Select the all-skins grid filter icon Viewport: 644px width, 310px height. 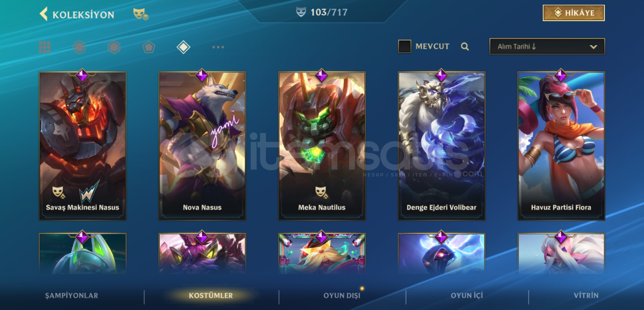[x=45, y=47]
